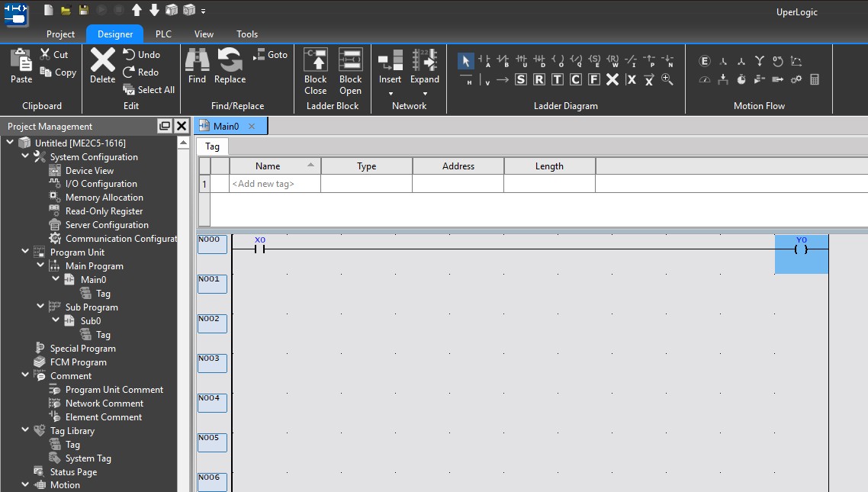
Task: Save the project with floppy icon
Action: [x=84, y=10]
